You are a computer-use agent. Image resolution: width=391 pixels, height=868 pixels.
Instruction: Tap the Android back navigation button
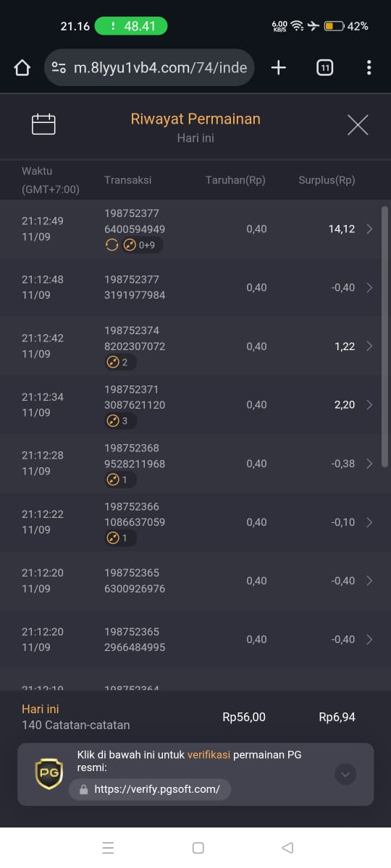tap(287, 848)
